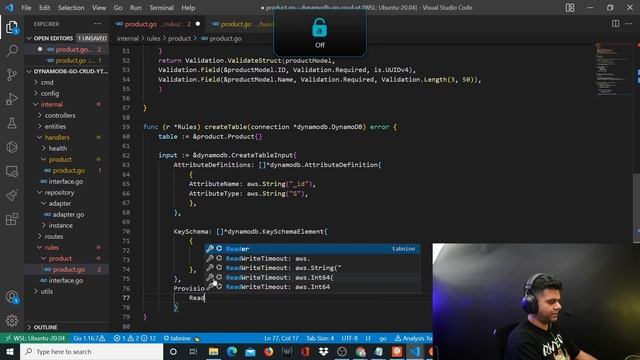Open Microsoft Edge from the taskbar

click(232, 351)
